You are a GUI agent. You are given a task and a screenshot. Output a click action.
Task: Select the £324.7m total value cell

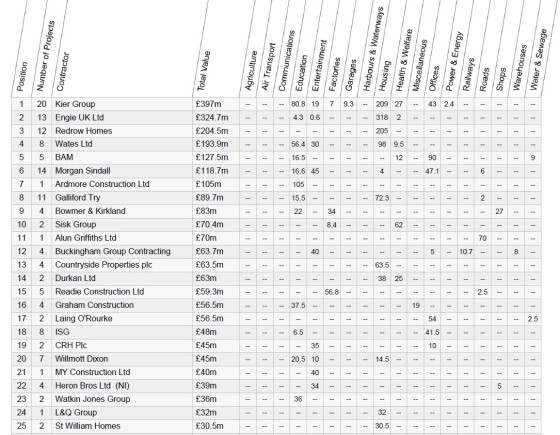click(212, 118)
